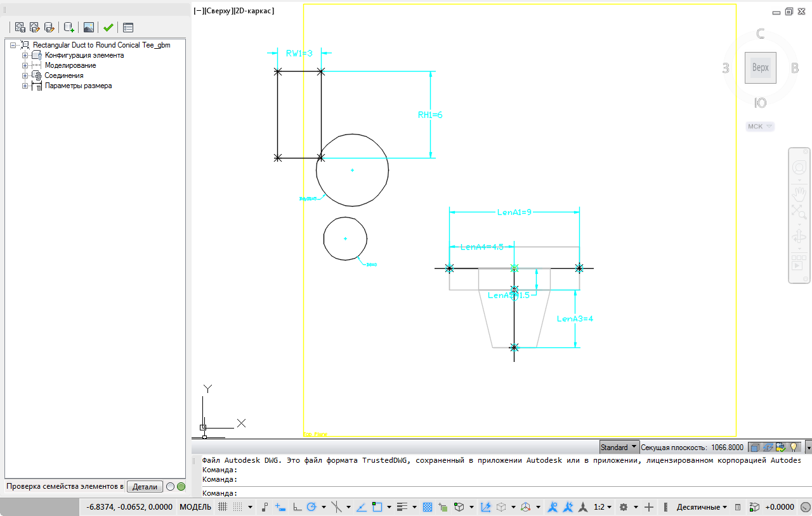Click the coordinates readout -6.8374, -0.0652, 0.0000
The width and height of the screenshot is (812, 516).
[130, 507]
